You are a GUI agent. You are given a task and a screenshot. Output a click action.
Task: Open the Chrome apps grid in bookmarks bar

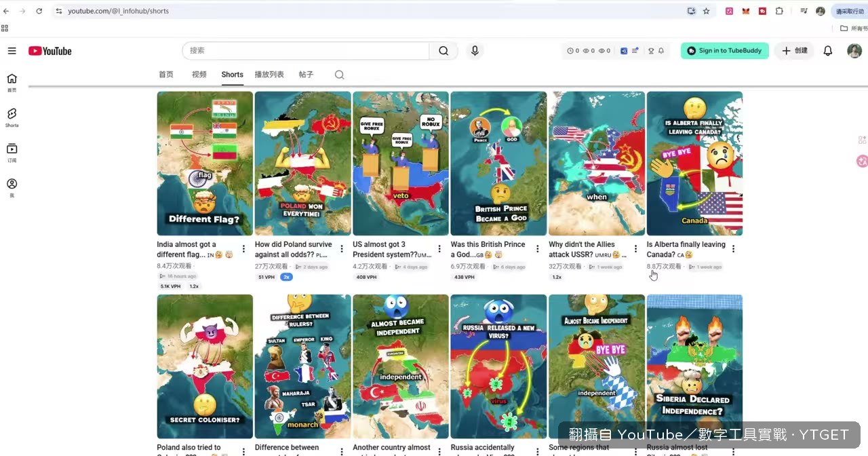tap(5, 28)
